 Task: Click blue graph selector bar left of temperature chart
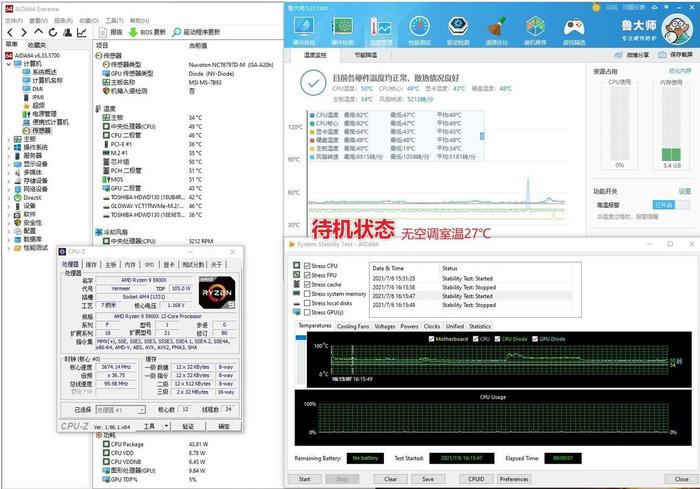point(301,337)
